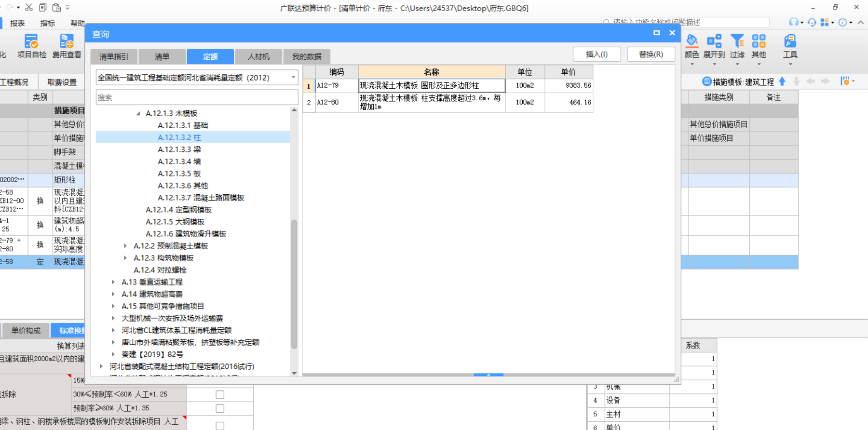The image size is (868, 430).
Task: Tick checkbox for 30%≤预制率<60% 人工*1.25
Action: click(220, 395)
